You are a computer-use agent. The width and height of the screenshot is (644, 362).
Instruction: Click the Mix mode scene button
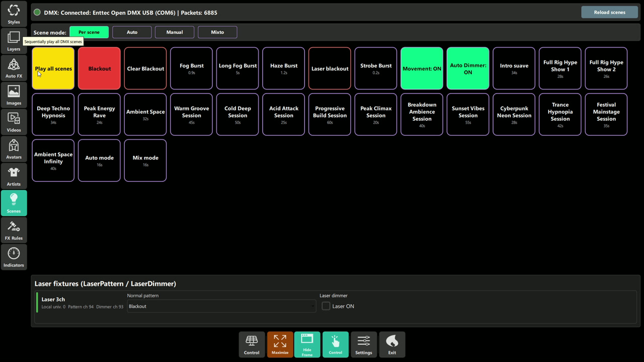point(145,160)
